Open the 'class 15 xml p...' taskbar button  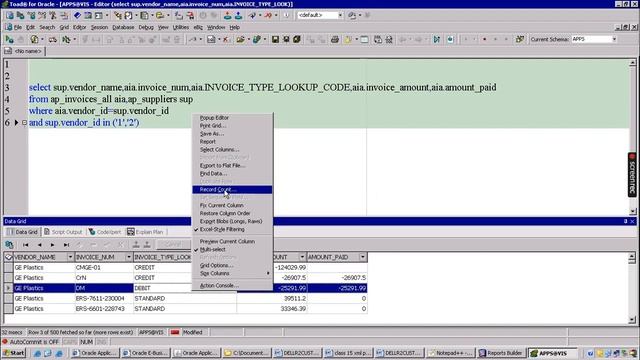point(349,353)
